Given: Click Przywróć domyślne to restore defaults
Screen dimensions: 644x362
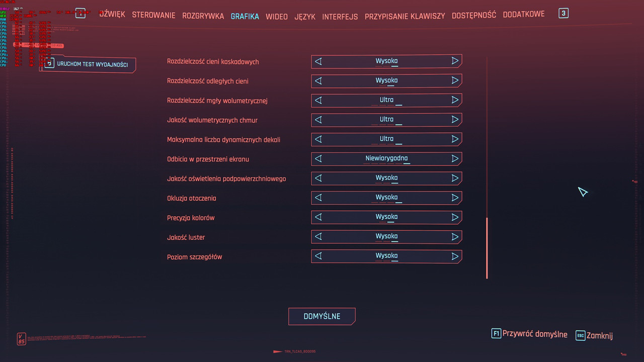Looking at the screenshot, I should (529, 334).
